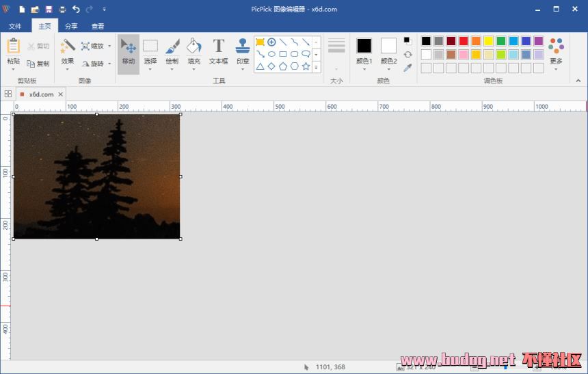
Task: Click the Copy (复制) button
Action: point(38,64)
